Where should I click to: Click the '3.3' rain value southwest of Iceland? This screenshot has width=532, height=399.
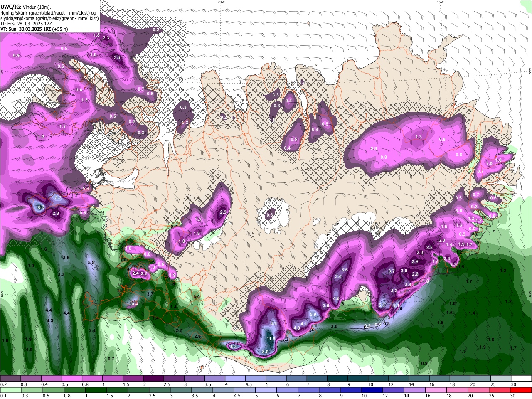(x=61, y=274)
